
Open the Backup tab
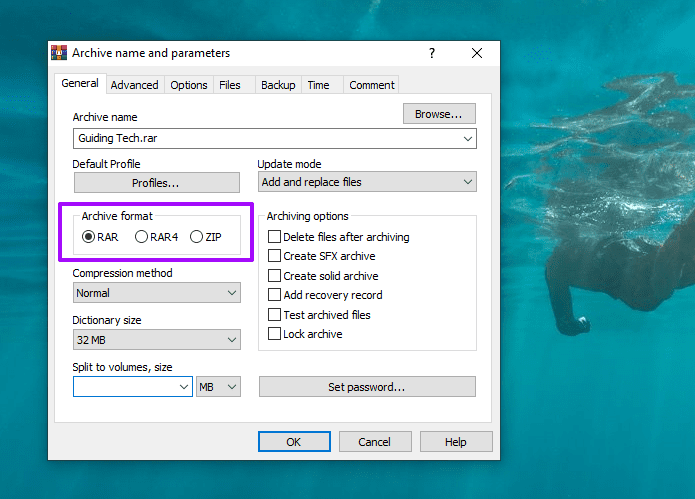coord(278,85)
